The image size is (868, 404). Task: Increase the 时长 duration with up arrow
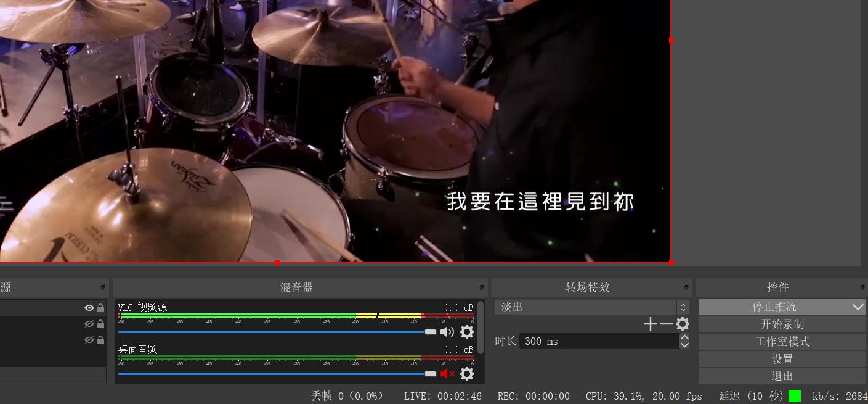pos(684,337)
